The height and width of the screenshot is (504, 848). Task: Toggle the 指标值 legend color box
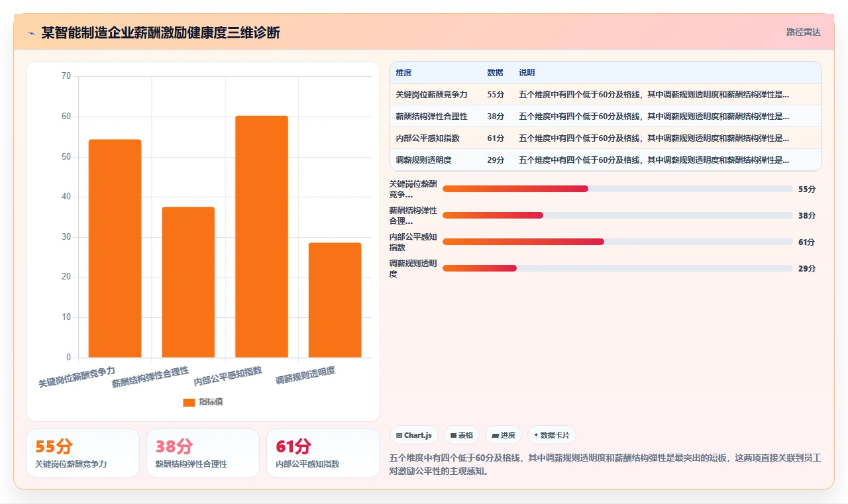(189, 402)
